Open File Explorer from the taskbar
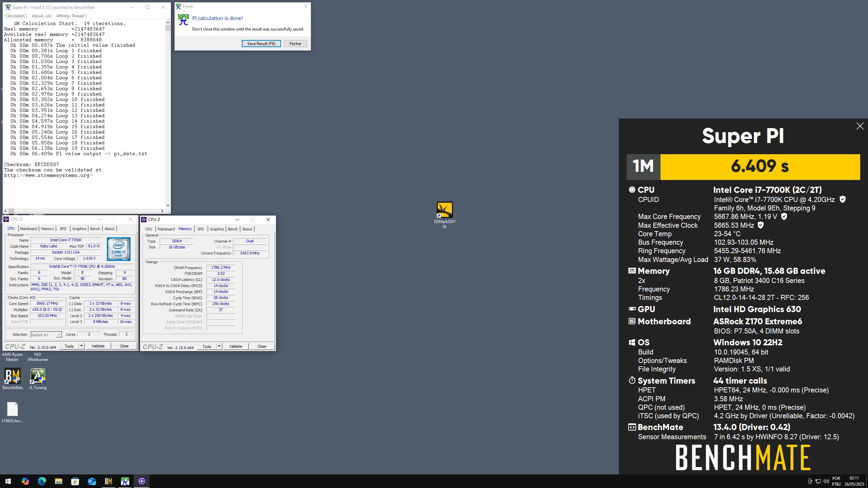 point(58,481)
